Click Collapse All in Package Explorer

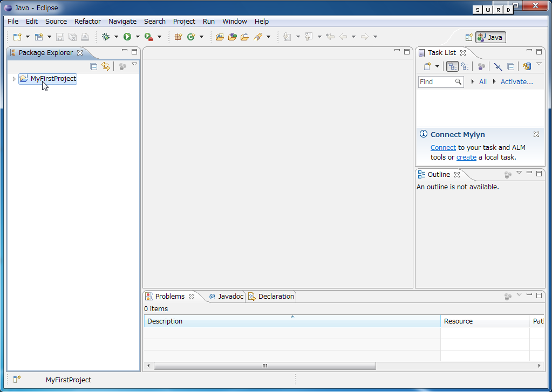94,66
